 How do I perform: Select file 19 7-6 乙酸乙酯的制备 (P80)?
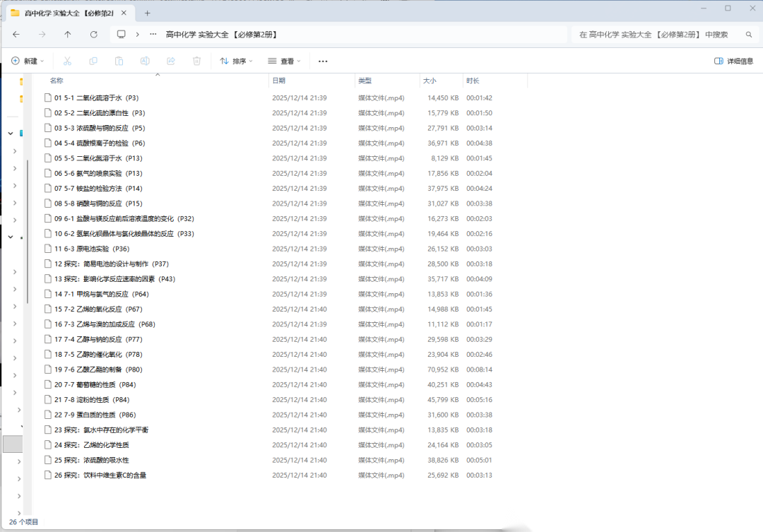tap(98, 370)
